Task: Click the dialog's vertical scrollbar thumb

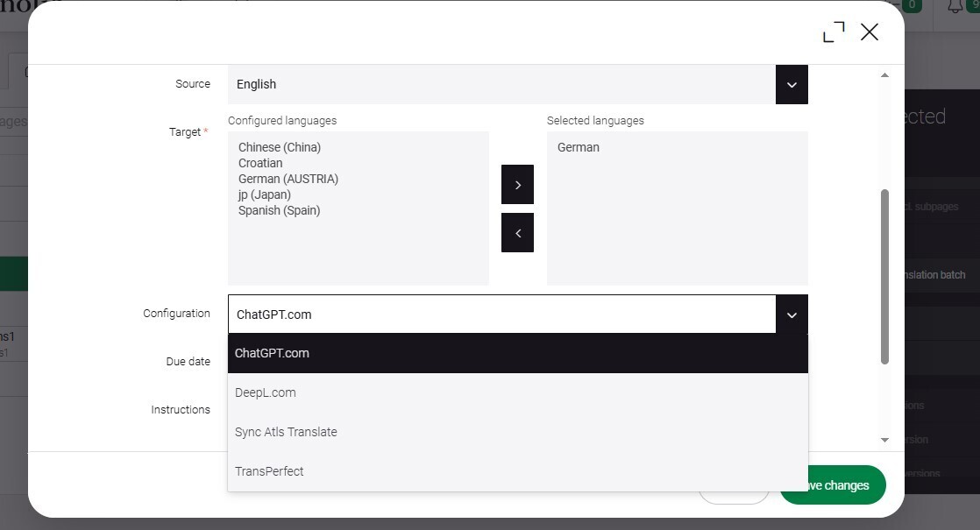Action: (x=884, y=276)
